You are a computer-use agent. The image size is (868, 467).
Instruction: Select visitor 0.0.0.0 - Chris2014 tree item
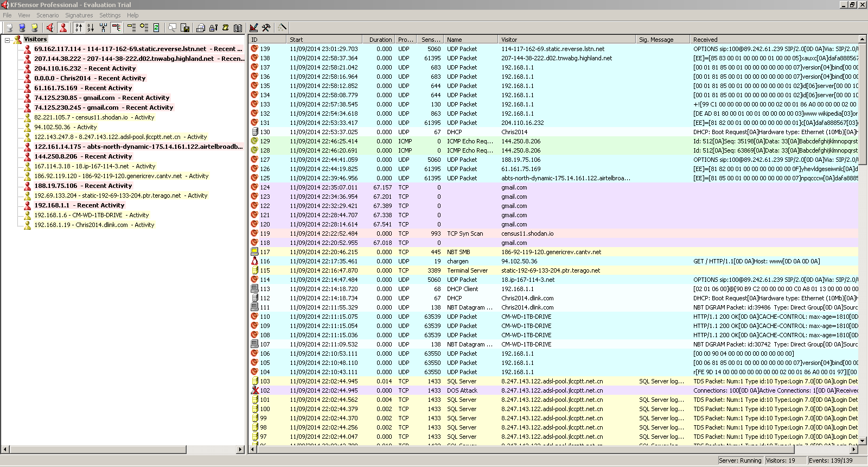90,78
